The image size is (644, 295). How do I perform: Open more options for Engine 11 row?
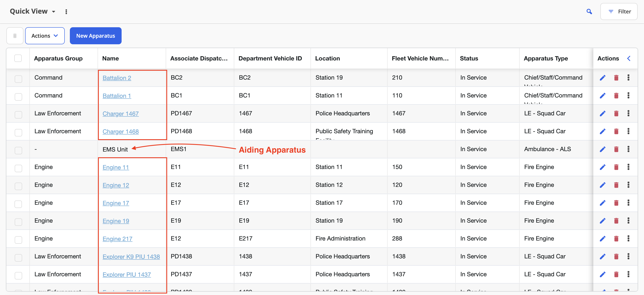tap(628, 167)
